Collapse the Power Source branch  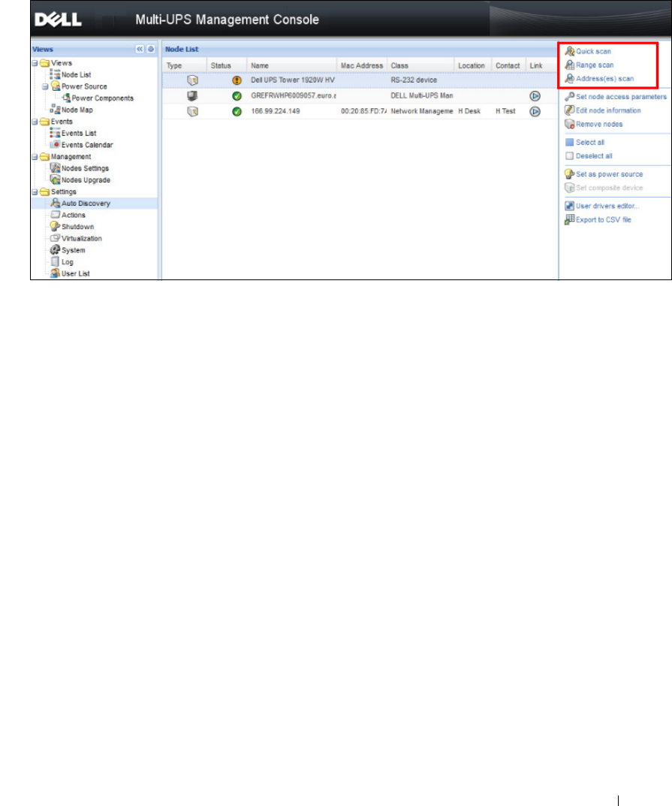[45, 86]
